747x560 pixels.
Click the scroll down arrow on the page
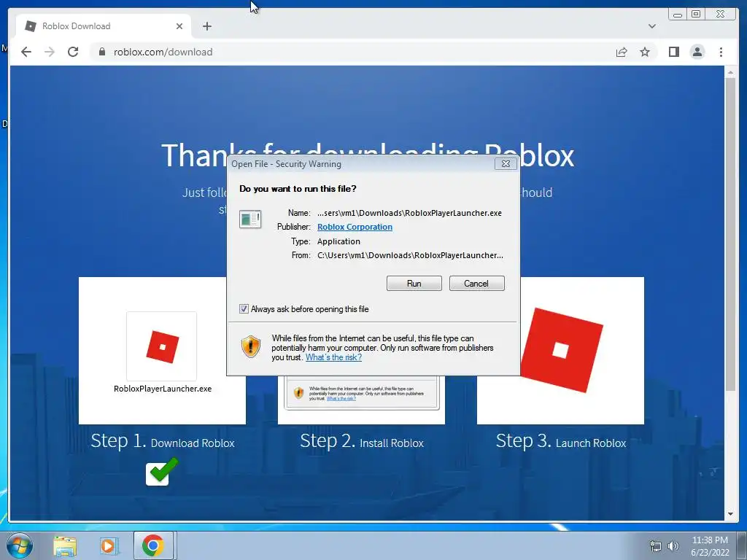[730, 514]
